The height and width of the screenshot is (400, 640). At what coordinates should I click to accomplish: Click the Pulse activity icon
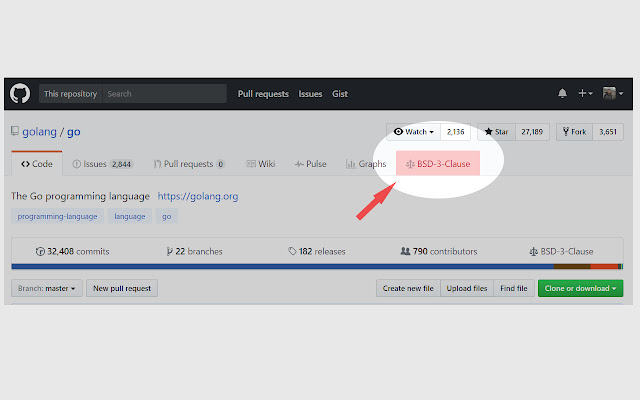(299, 164)
